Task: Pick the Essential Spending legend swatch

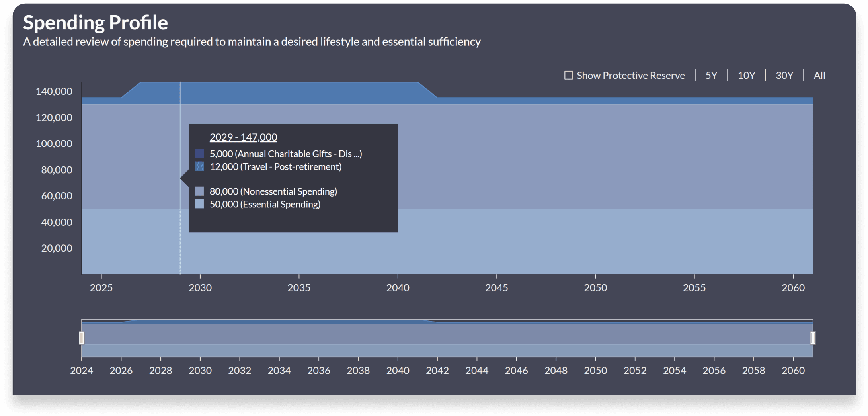Action: (x=199, y=204)
